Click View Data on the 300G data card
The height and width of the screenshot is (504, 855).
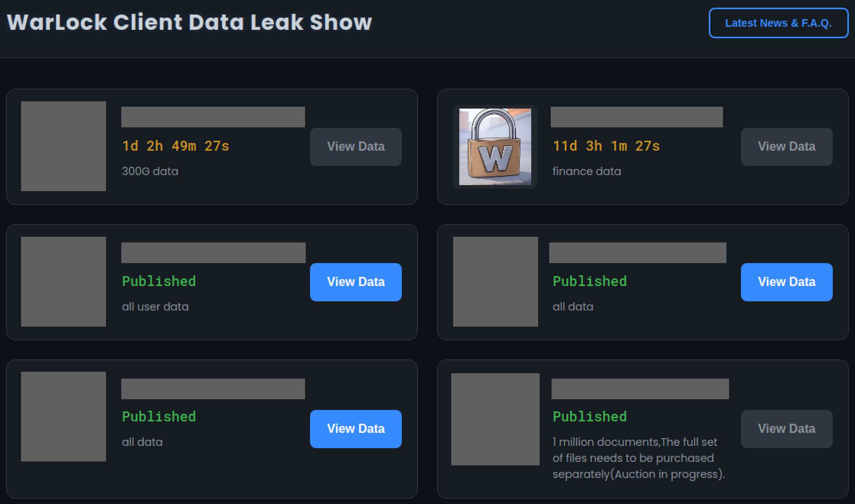pos(356,146)
